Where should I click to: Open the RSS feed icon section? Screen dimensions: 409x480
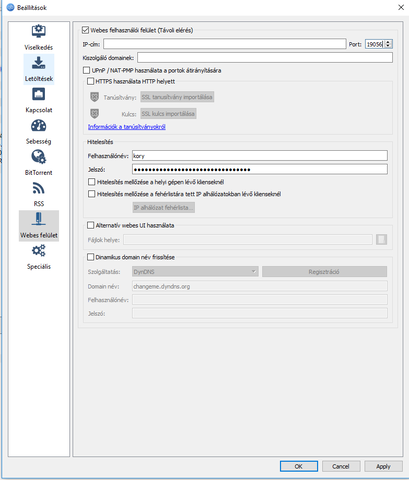39,188
